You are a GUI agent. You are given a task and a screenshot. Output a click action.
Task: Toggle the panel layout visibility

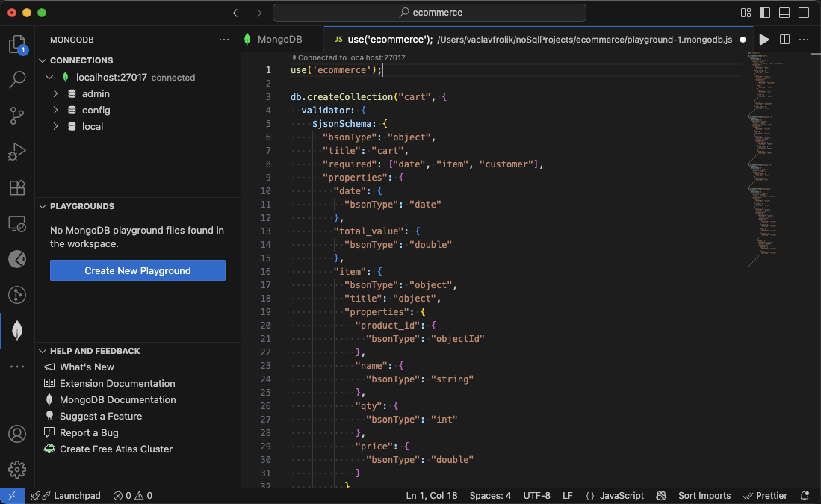coord(783,13)
